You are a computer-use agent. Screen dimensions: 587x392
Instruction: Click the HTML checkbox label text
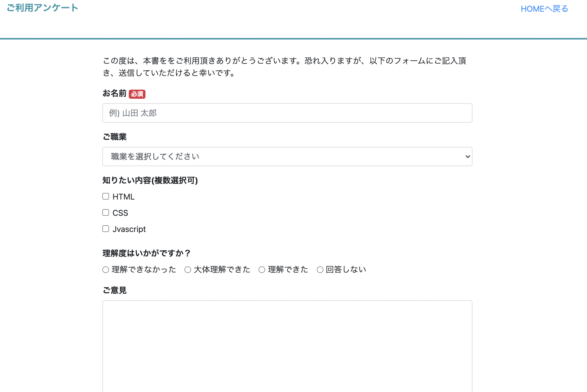point(123,197)
